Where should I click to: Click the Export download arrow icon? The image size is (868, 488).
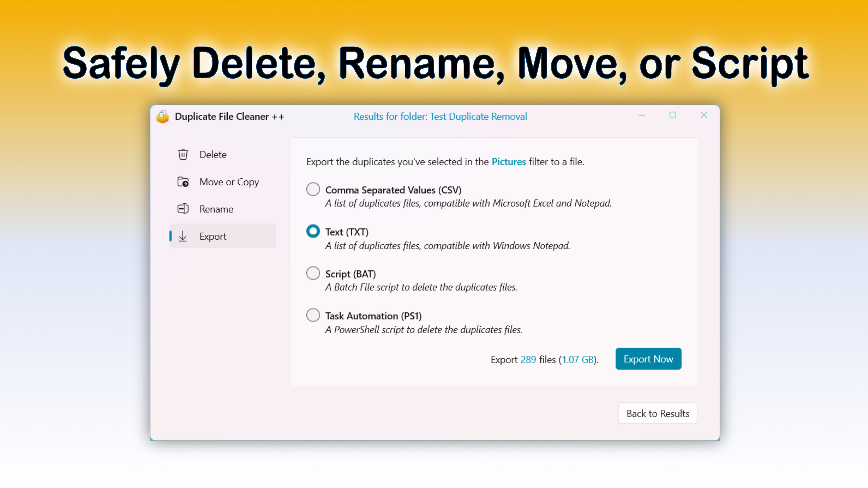point(183,236)
